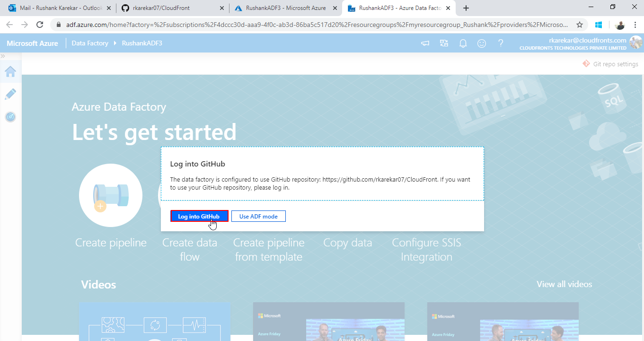Open Create data flow label
This screenshot has width=644, height=341.
click(190, 250)
